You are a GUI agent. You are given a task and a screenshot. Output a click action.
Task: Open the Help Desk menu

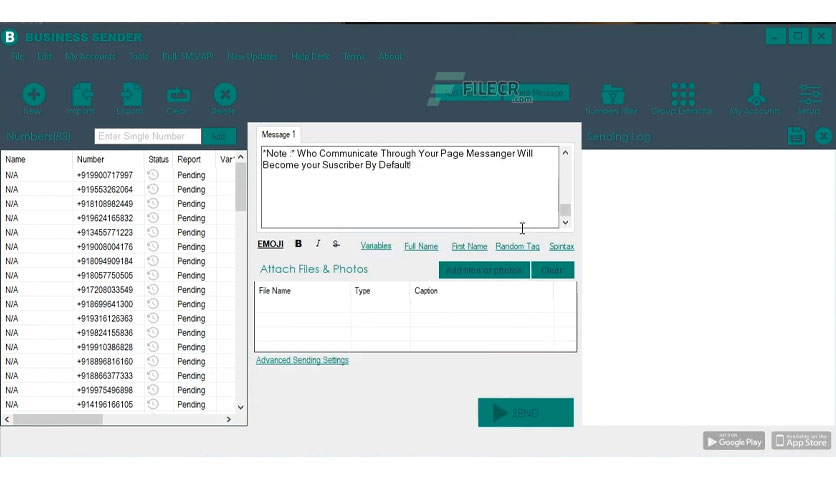coord(310,56)
